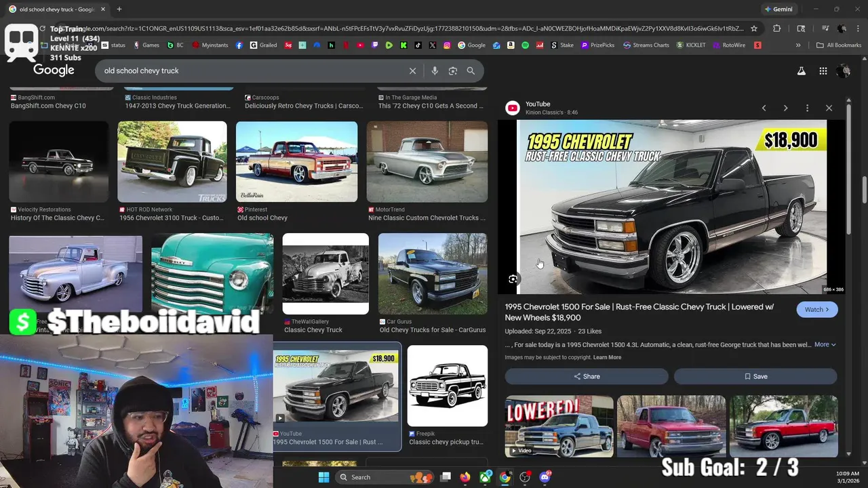Click the Google logo
This screenshot has width=868, height=488.
pos(54,70)
